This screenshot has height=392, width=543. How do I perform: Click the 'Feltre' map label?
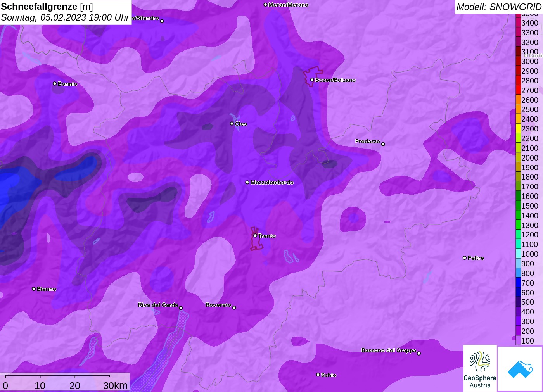(x=476, y=258)
